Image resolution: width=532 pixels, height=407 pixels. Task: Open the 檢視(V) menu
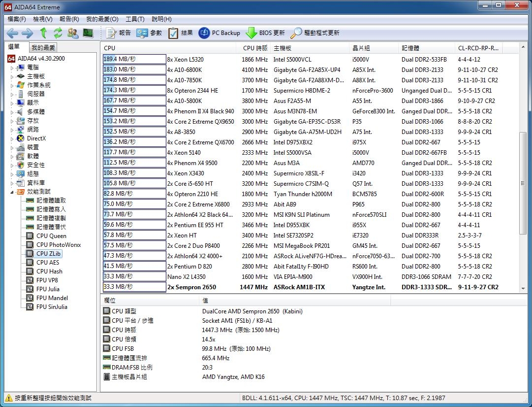pos(43,19)
